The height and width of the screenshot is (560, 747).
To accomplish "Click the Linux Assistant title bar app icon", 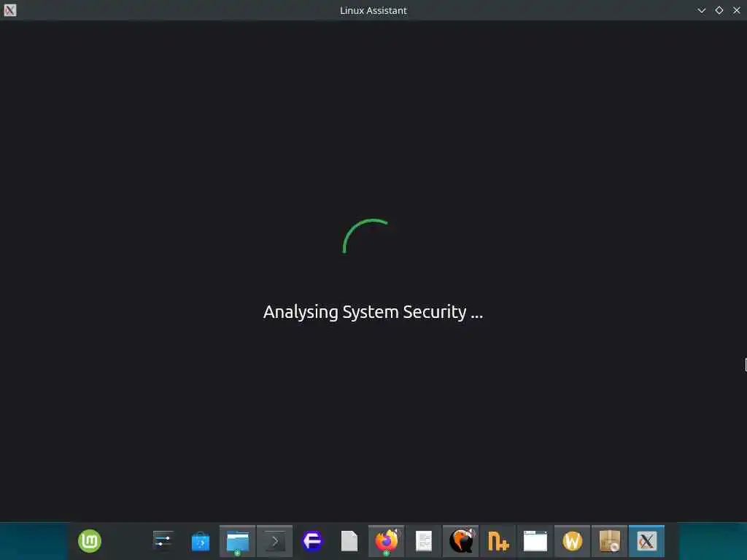I will (x=10, y=10).
